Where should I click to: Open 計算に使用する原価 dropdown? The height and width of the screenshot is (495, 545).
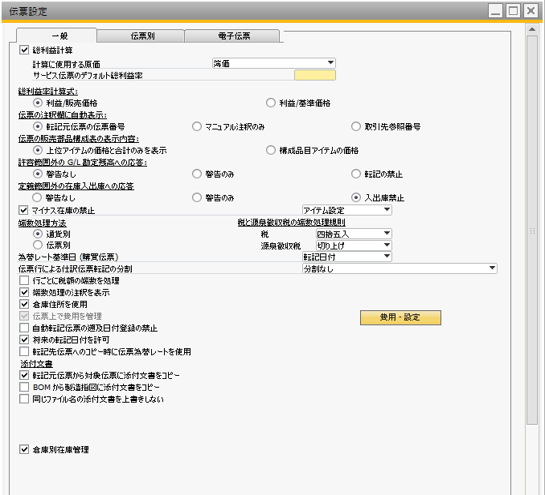pos(274,63)
